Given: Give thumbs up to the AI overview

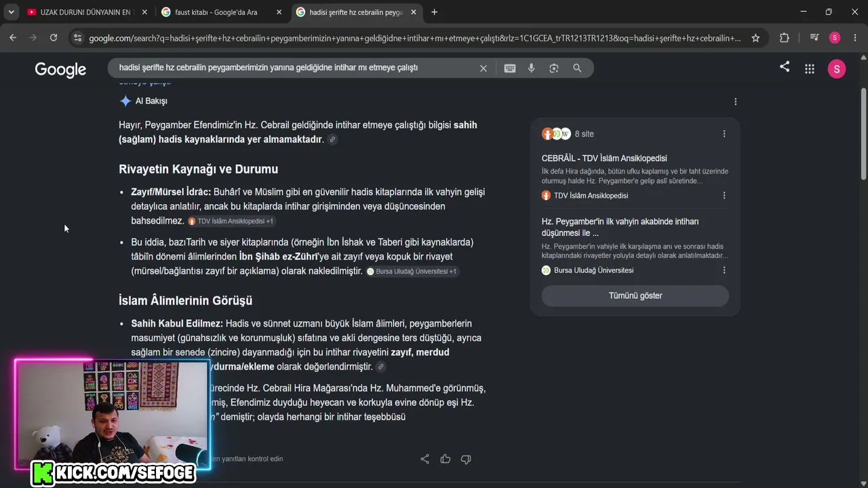Looking at the screenshot, I should click(x=446, y=459).
